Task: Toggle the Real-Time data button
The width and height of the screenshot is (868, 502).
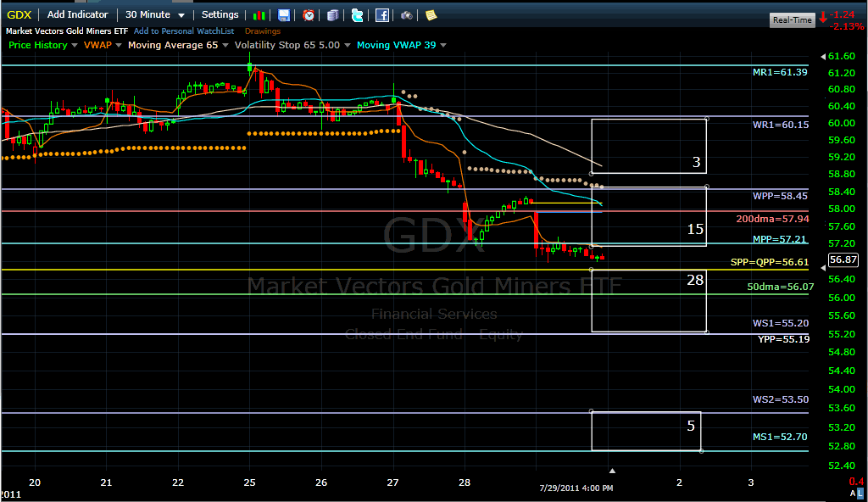Action: click(793, 20)
